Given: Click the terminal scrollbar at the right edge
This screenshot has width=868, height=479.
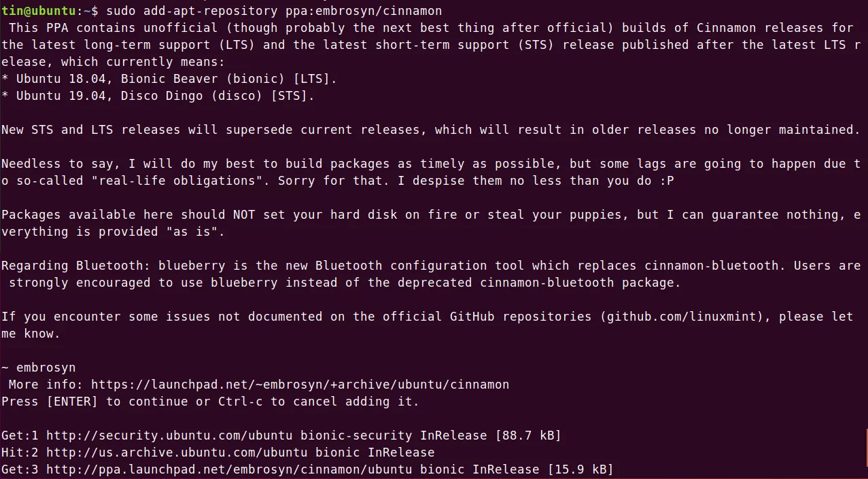Looking at the screenshot, I should pyautogui.click(x=866, y=453).
